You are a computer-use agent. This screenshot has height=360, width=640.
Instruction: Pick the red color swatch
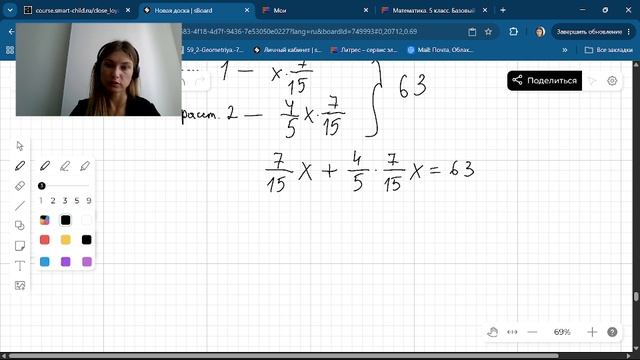[44, 240]
